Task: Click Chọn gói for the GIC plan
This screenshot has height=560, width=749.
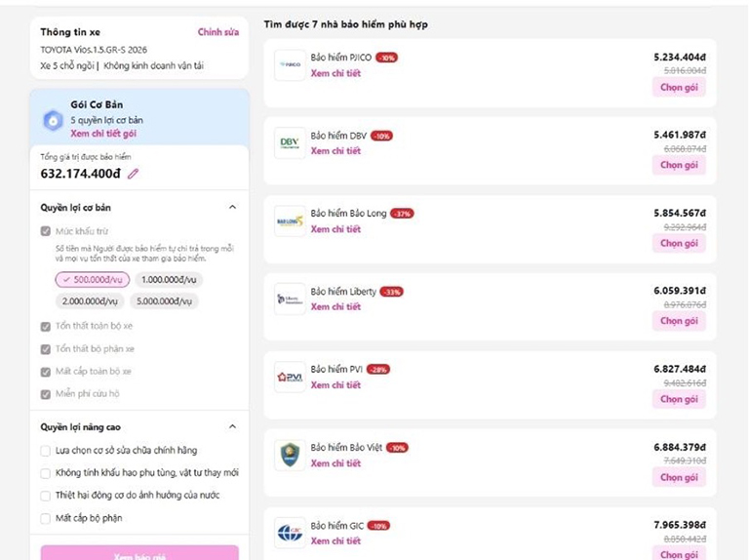Action: (679, 554)
